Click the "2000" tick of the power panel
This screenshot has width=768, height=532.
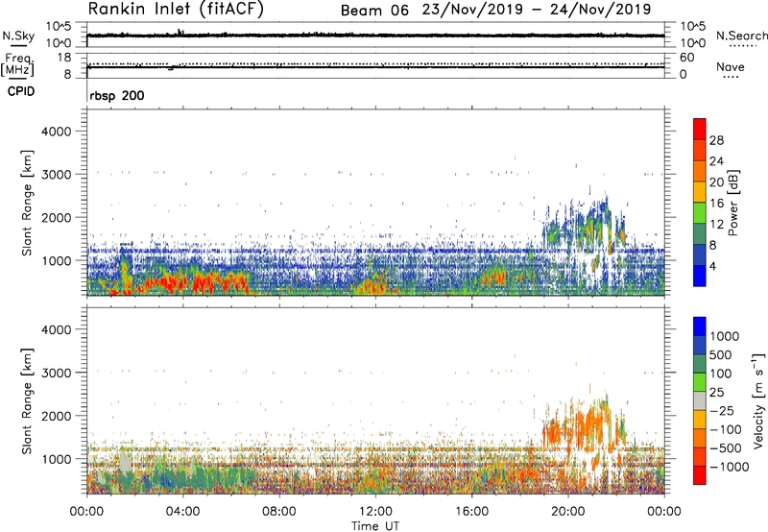[56, 217]
